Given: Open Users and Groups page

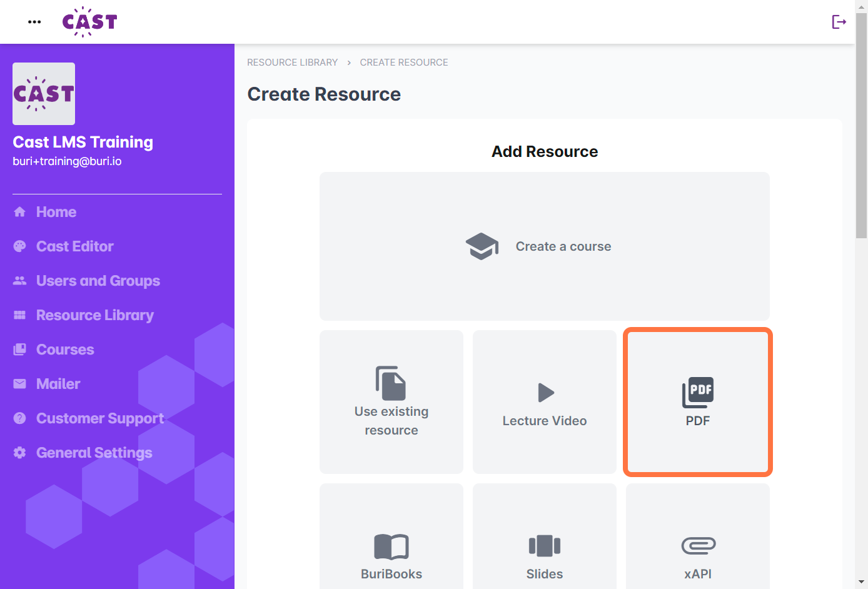Looking at the screenshot, I should pos(98,281).
